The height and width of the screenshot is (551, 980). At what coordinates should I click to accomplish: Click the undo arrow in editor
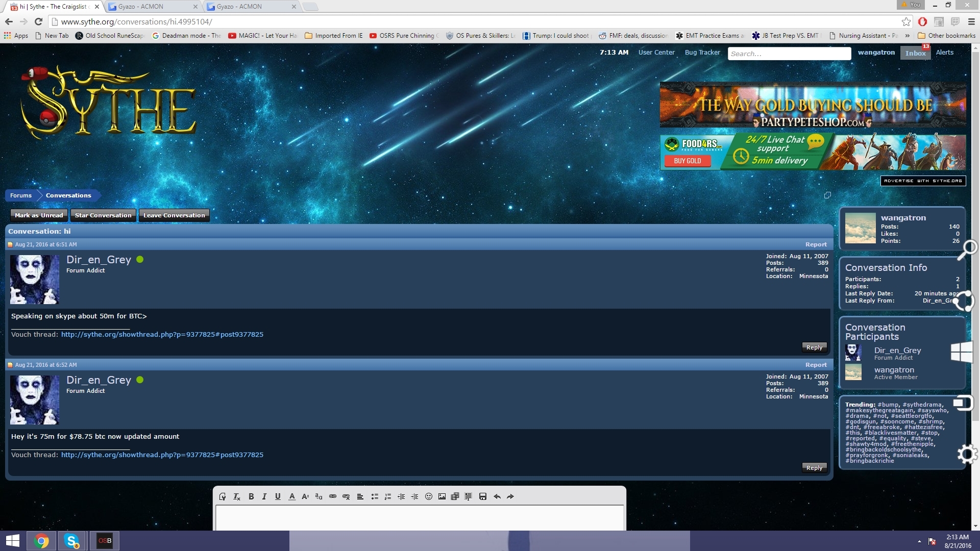[497, 496]
